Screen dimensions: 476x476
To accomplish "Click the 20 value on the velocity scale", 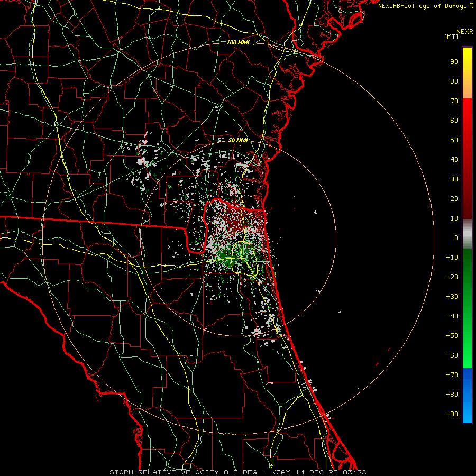I will pos(454,198).
